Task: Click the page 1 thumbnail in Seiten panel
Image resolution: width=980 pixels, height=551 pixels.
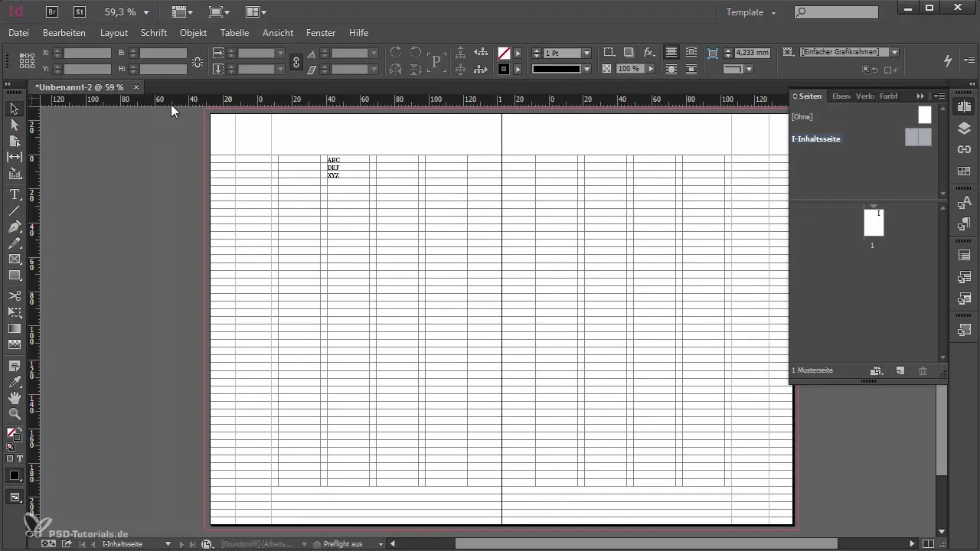Action: click(x=874, y=223)
